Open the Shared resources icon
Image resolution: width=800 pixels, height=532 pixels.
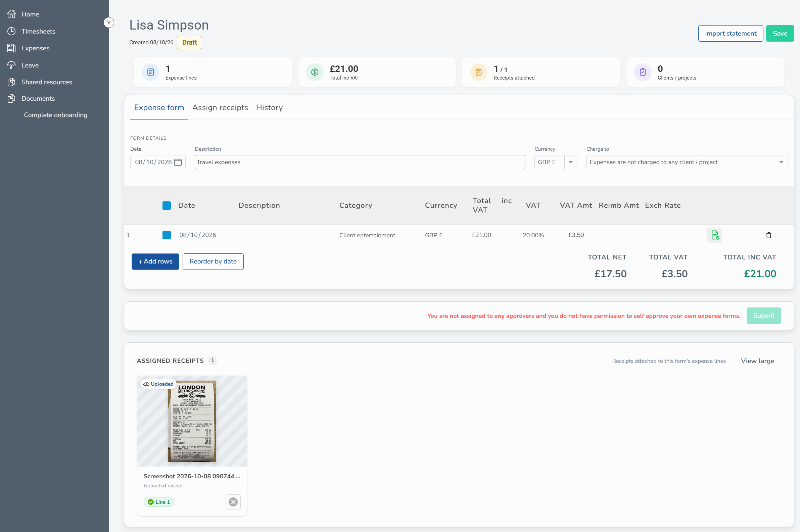(x=11, y=82)
